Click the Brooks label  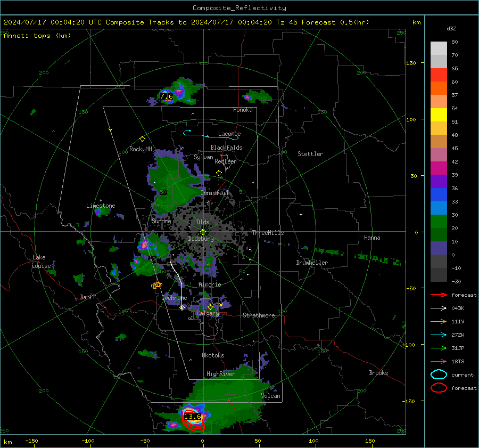378,373
